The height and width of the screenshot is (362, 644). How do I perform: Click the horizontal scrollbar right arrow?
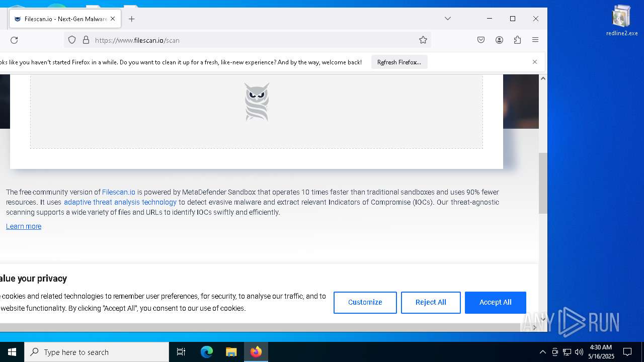(534, 327)
